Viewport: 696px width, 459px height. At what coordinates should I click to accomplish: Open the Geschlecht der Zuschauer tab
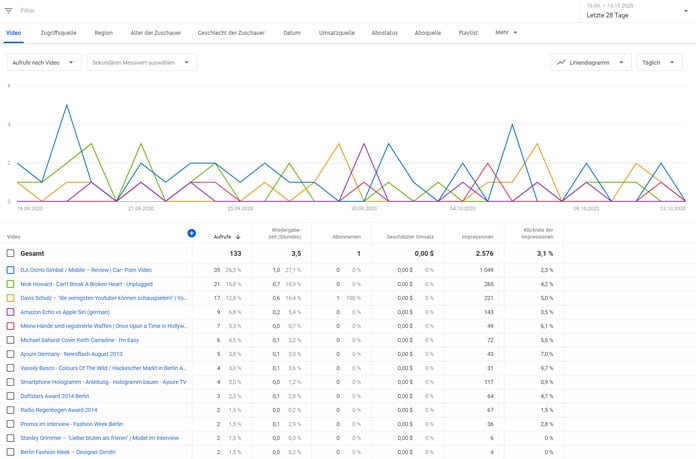233,33
